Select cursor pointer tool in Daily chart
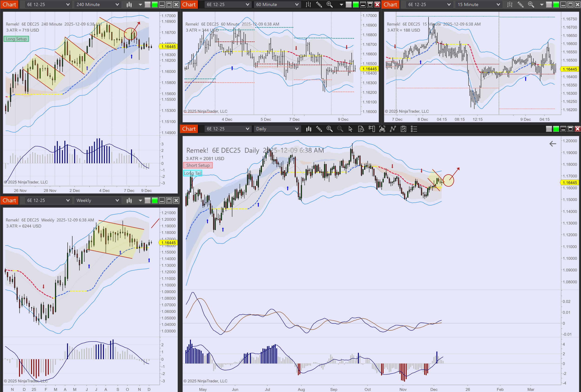This screenshot has height=392, width=581. 350,129
